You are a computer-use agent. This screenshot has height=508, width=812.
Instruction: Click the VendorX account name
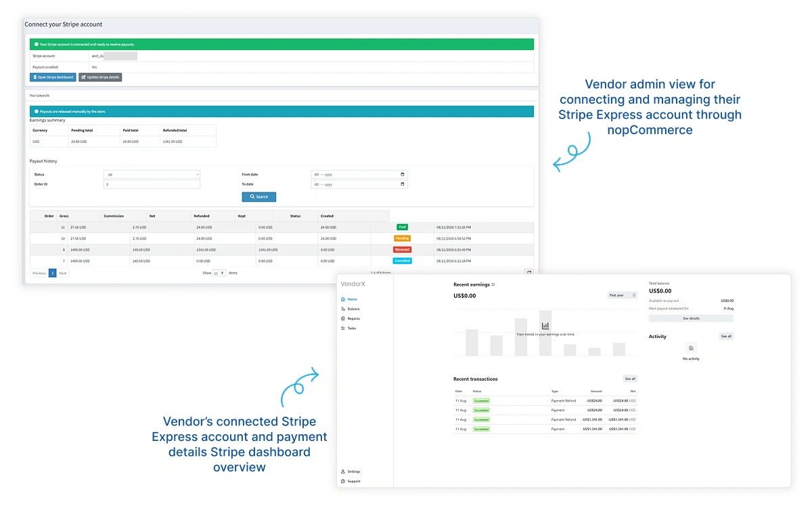[353, 284]
